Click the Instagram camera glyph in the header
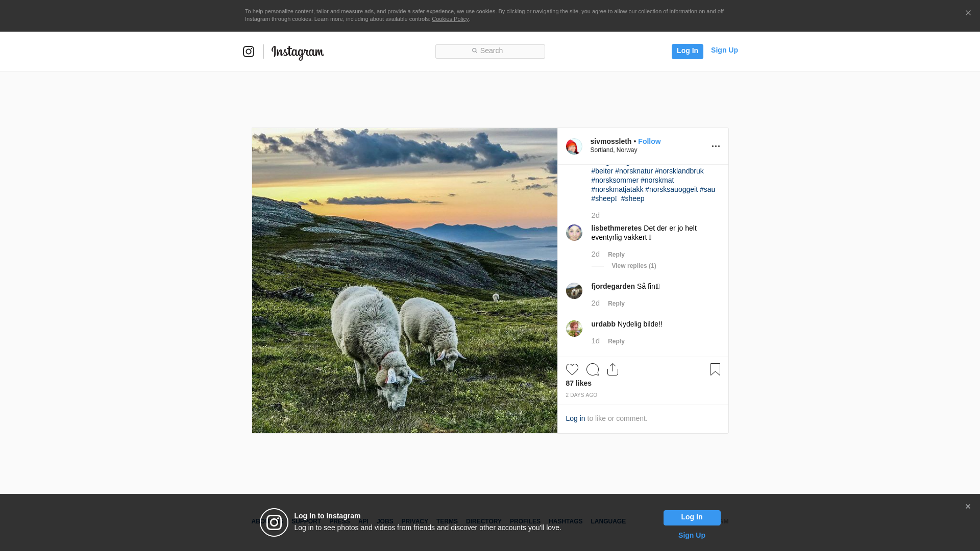The width and height of the screenshot is (980, 551). (x=249, y=52)
